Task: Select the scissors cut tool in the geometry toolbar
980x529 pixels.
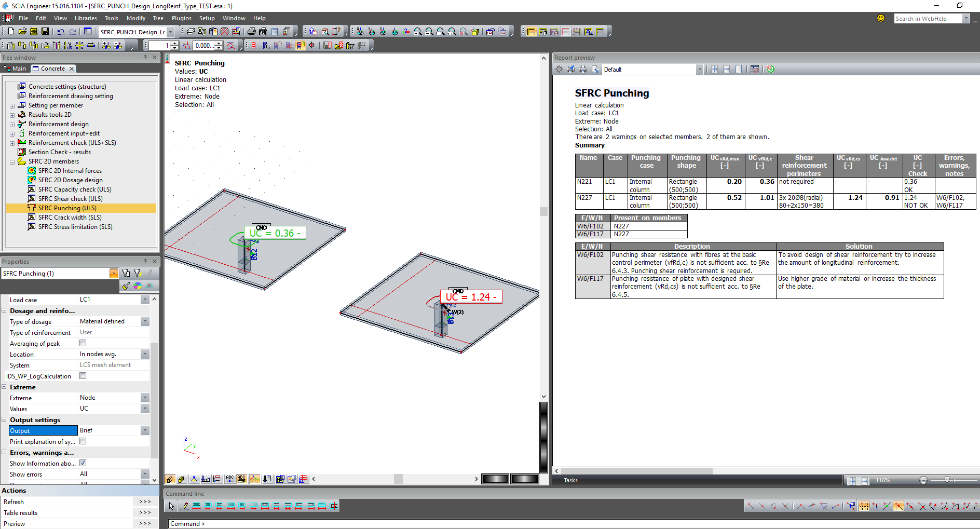Action: pos(68,46)
